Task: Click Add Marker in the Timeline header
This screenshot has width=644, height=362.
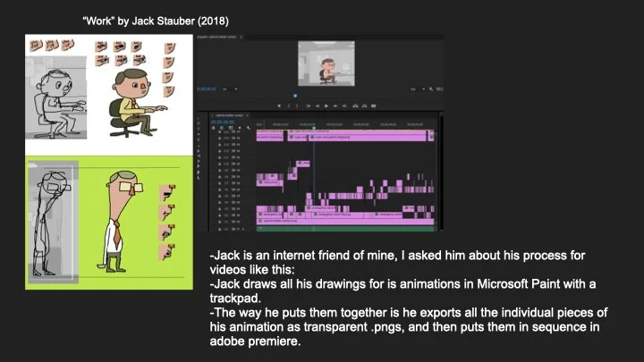Action: tap(240, 128)
